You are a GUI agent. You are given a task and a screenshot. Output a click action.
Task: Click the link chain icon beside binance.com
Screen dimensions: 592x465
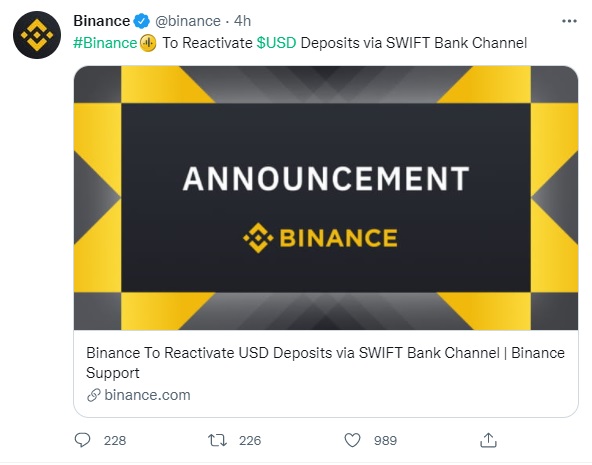tap(94, 395)
